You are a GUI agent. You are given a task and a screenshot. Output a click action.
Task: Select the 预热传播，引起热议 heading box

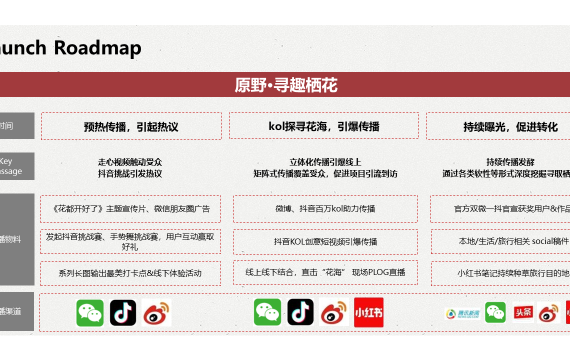[131, 126]
